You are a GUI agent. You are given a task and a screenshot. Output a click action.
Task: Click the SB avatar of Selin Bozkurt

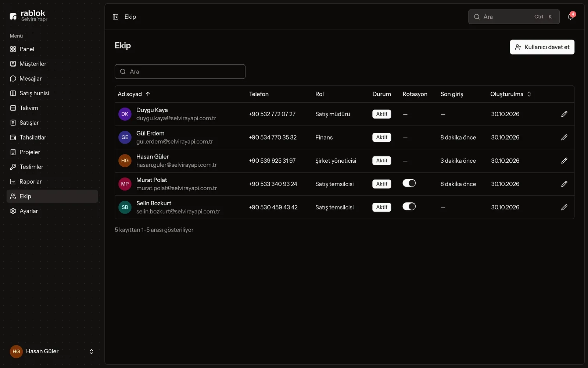pos(125,207)
